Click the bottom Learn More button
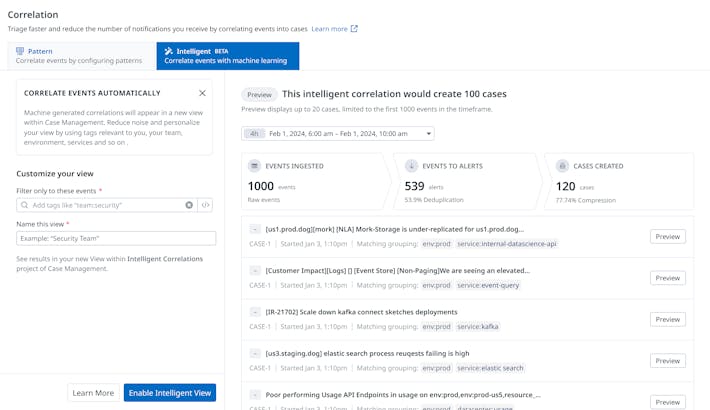The height and width of the screenshot is (410, 710). point(93,393)
